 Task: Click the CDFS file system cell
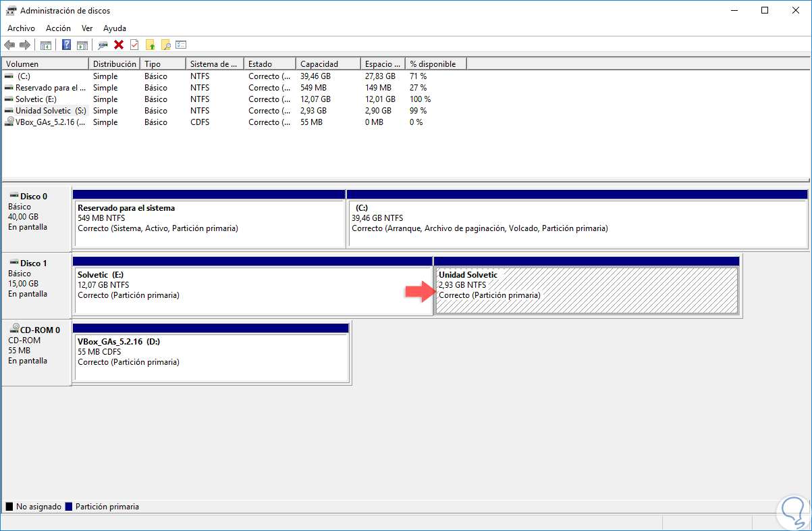point(200,122)
